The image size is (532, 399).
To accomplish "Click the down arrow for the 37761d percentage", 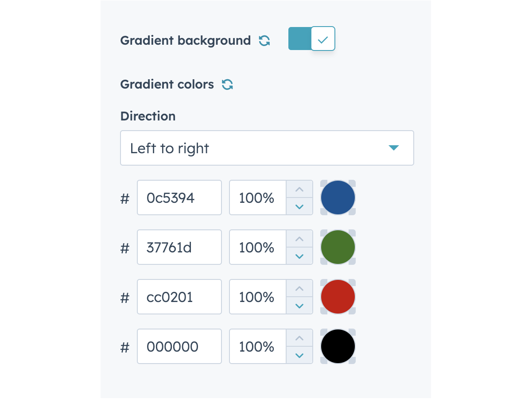I will [299, 256].
